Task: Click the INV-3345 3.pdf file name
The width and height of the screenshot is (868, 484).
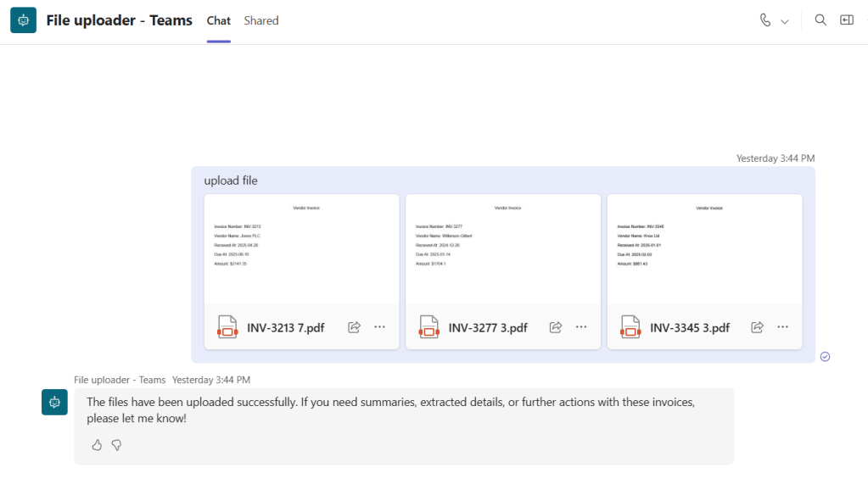Action: coord(689,328)
